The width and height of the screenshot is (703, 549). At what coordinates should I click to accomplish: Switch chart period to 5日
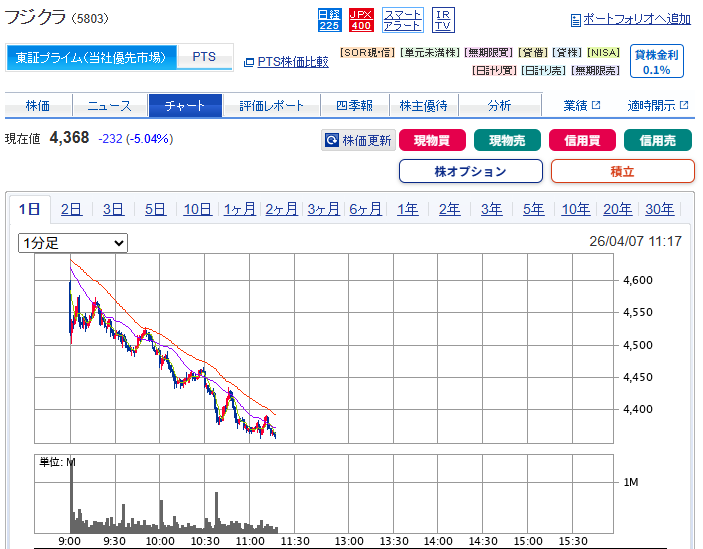pos(155,209)
